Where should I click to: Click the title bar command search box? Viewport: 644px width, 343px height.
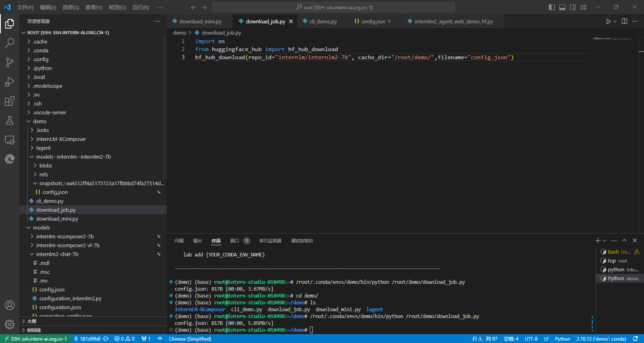pos(334,7)
